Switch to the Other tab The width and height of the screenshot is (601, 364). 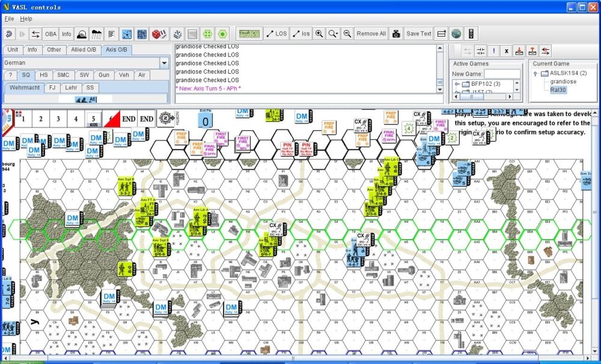click(x=53, y=50)
